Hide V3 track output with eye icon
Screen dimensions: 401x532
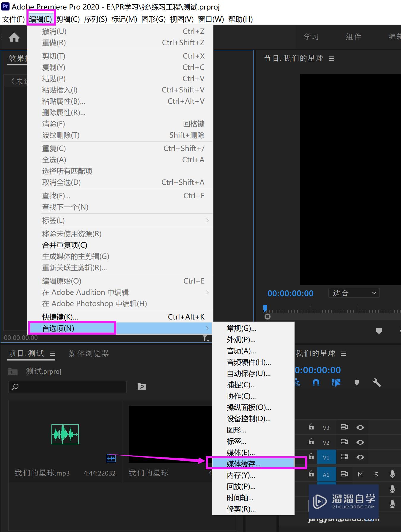click(x=360, y=427)
